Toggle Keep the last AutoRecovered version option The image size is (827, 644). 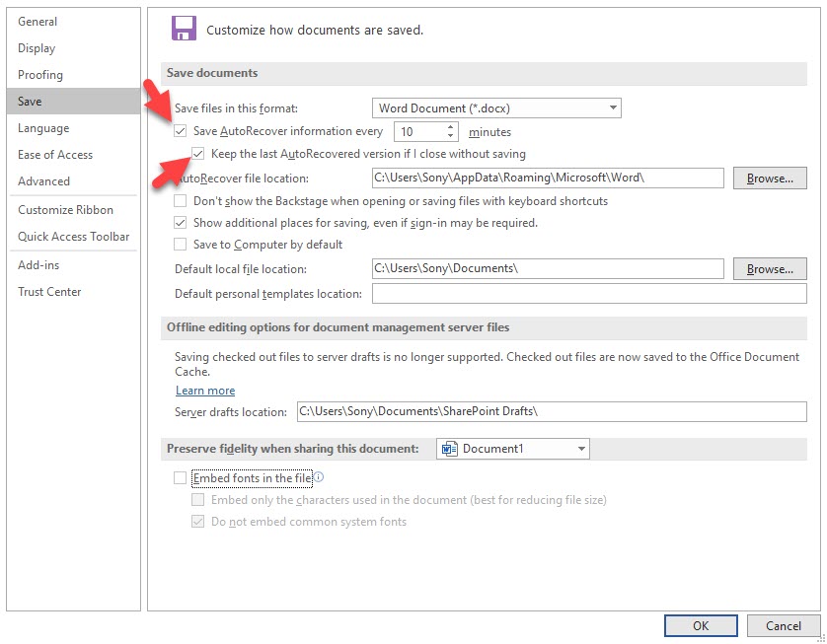(x=197, y=153)
